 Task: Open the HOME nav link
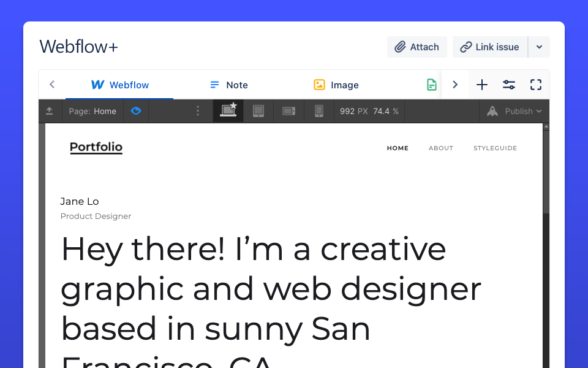pyautogui.click(x=398, y=148)
